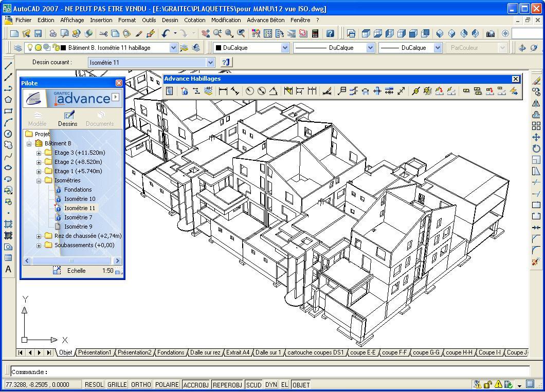Click the Commande command line input
Image resolution: width=545 pixels, height=392 pixels.
tap(270, 372)
